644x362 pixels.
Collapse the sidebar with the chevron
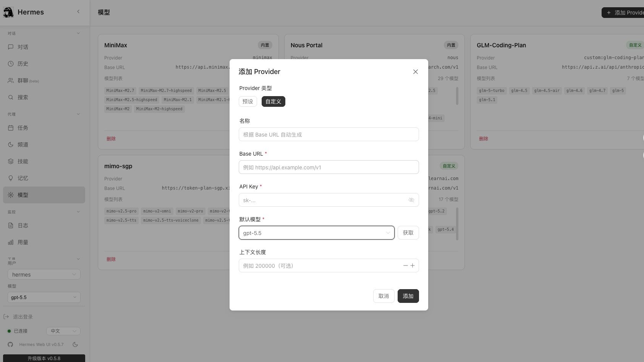click(x=78, y=12)
